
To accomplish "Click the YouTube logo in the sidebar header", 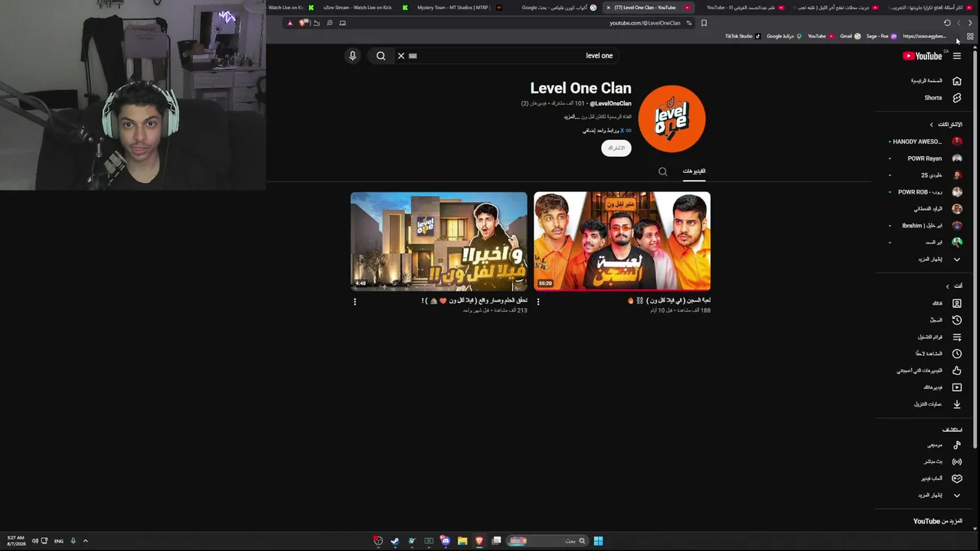I will [923, 56].
